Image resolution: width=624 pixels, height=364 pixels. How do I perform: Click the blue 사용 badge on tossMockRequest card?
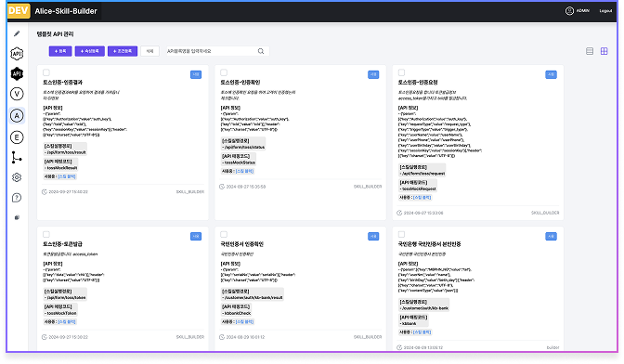(551, 74)
